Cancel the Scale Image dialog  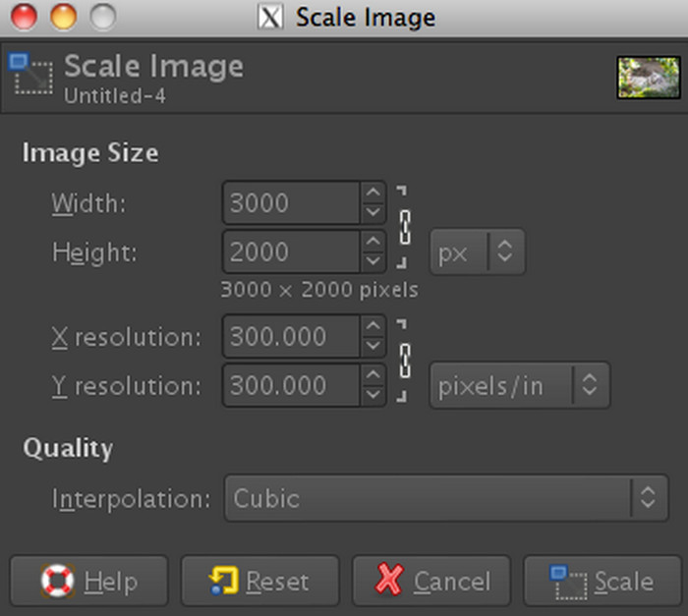(431, 582)
